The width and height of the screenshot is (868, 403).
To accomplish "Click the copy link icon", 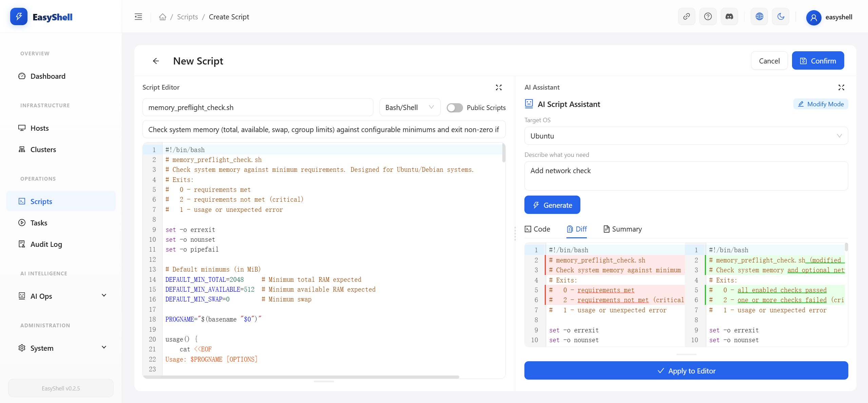I will tap(687, 16).
